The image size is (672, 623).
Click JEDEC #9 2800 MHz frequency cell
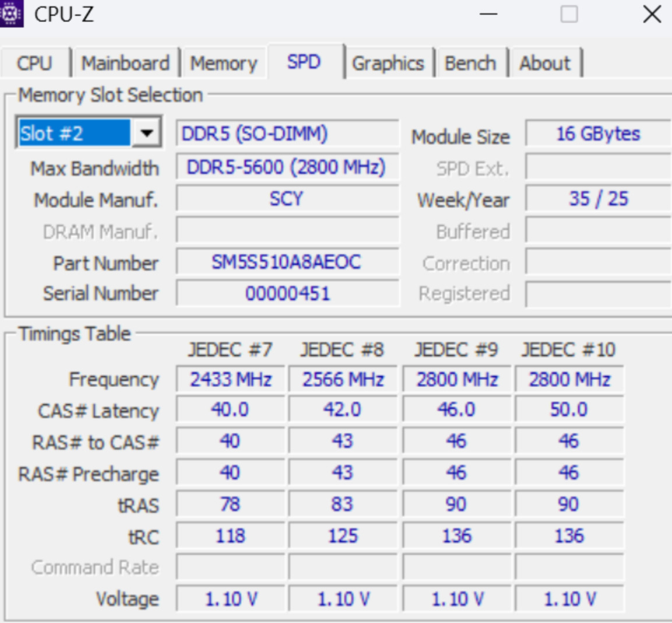coord(457,379)
